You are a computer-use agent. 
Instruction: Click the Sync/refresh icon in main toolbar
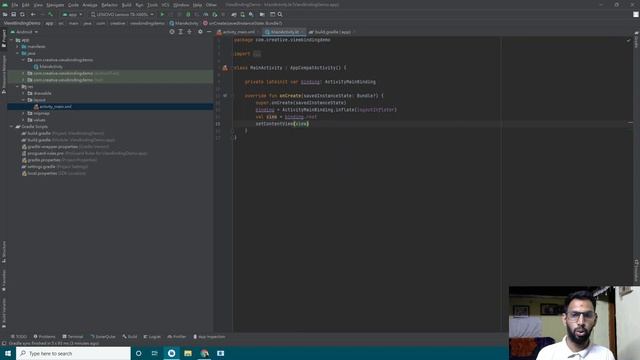click(22, 14)
